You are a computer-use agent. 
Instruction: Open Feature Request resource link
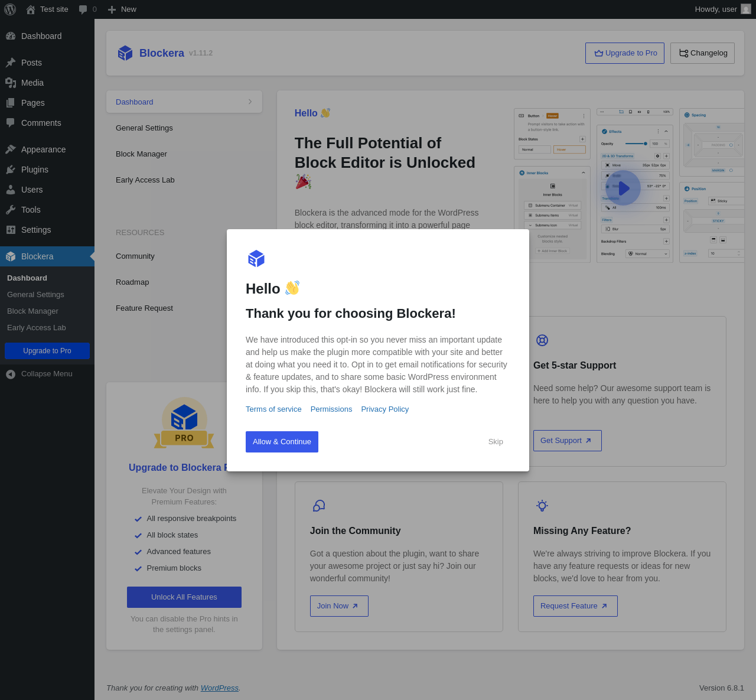coord(144,308)
